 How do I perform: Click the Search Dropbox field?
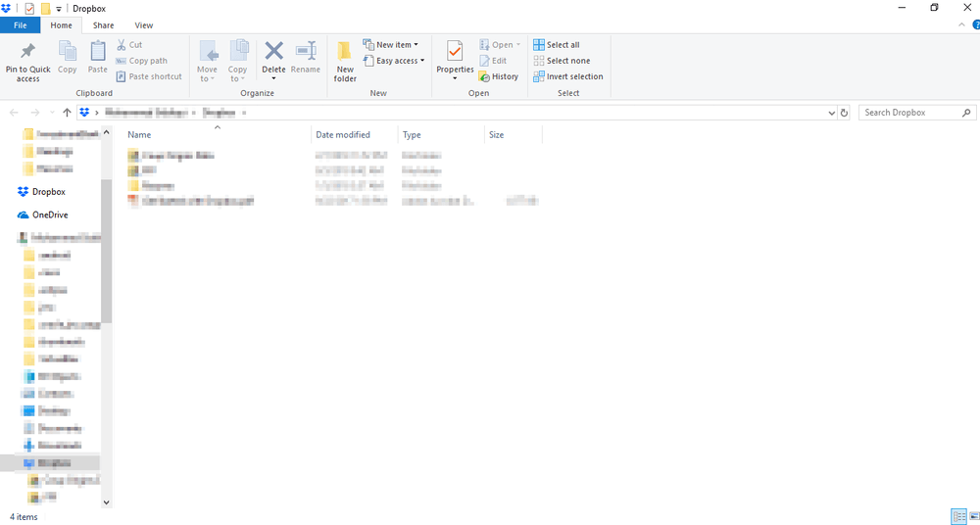point(917,113)
